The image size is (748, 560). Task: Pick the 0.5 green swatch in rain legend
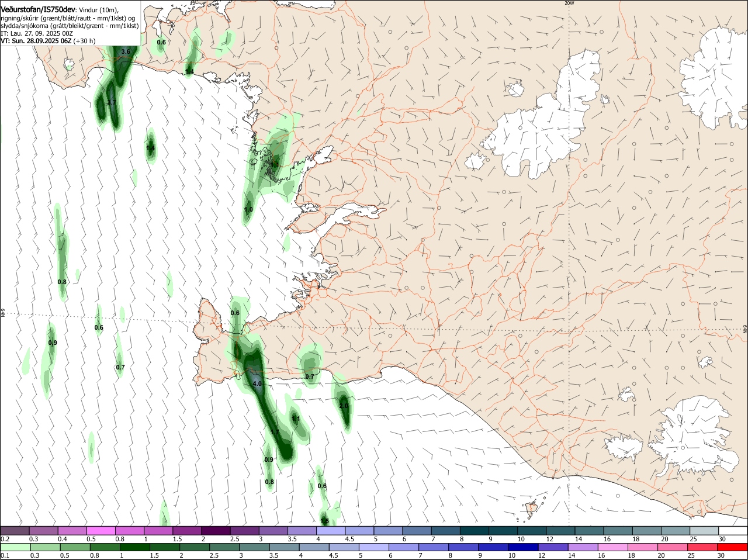[75, 547]
